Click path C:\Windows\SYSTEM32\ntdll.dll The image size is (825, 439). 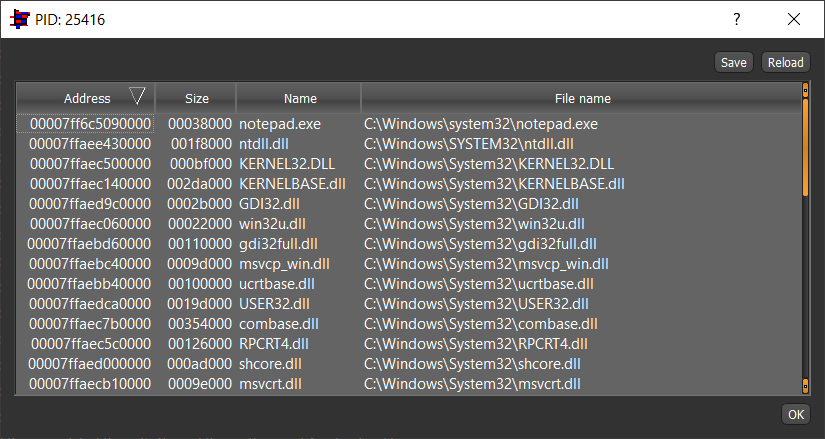469,144
